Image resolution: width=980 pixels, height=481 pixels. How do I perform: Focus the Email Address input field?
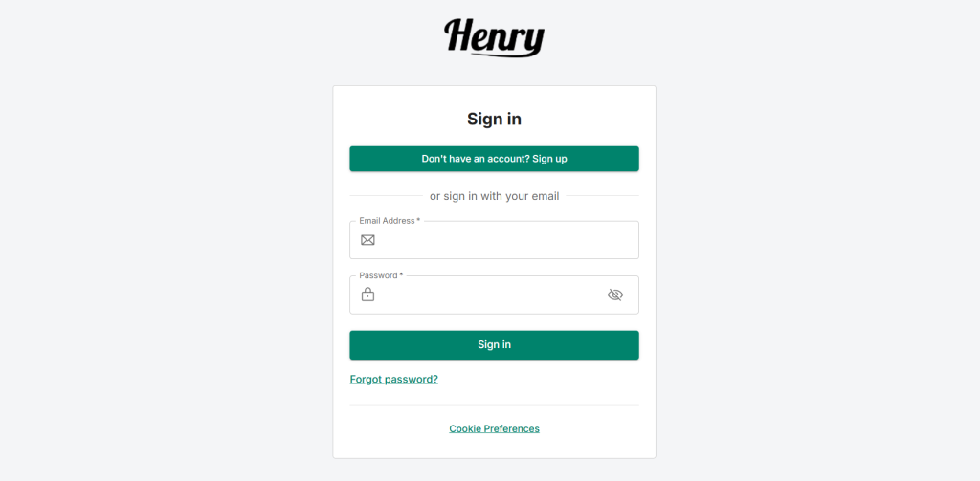[x=495, y=240]
